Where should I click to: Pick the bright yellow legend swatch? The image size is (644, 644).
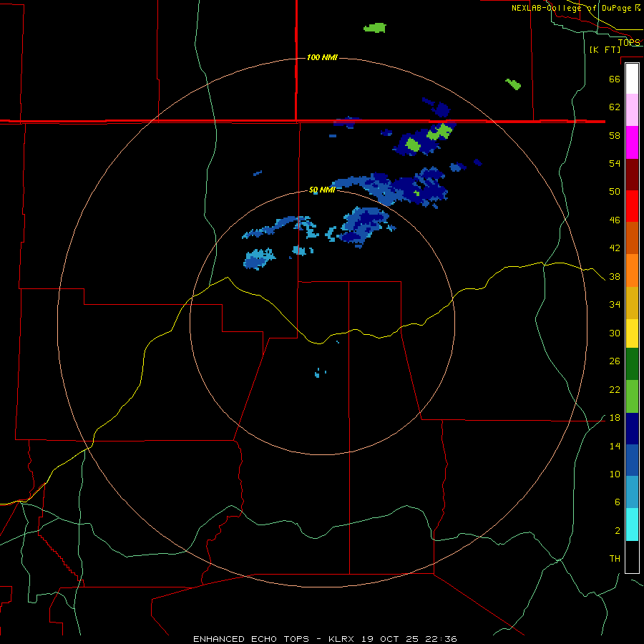tap(632, 333)
